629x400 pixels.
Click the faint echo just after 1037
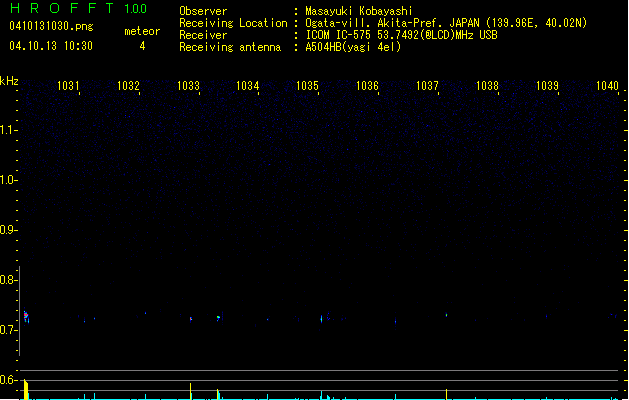[x=446, y=315]
